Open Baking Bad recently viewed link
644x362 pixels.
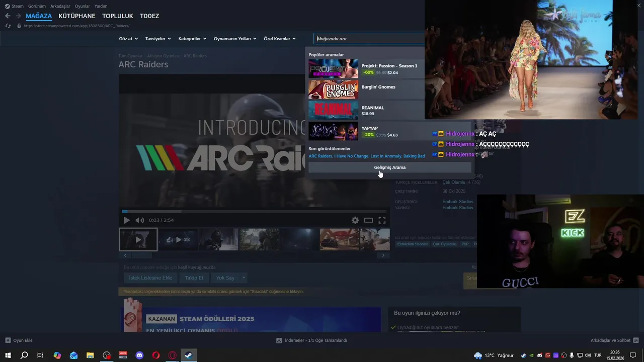[414, 156]
